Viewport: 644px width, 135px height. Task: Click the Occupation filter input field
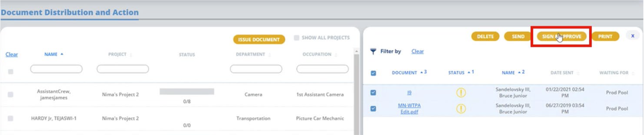pyautogui.click(x=322, y=69)
